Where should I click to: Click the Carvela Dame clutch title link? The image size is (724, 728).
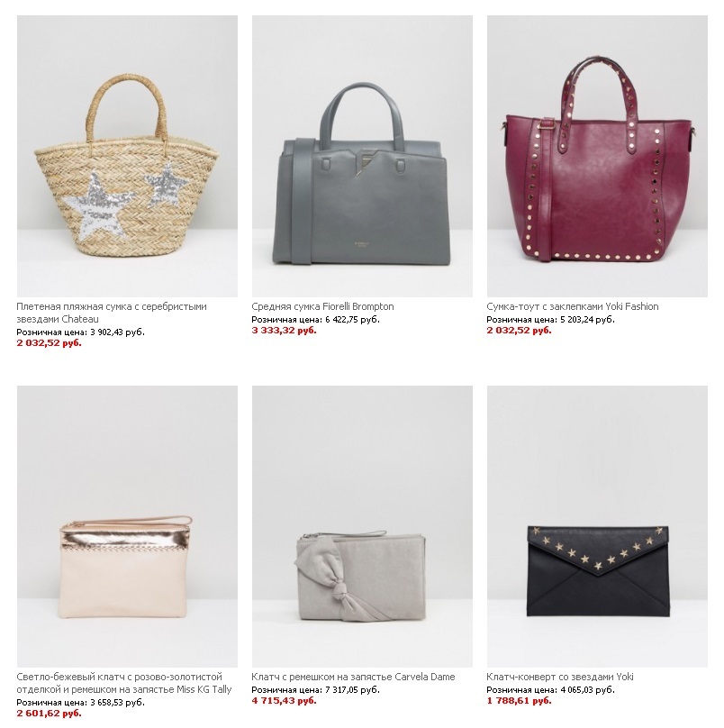click(353, 677)
